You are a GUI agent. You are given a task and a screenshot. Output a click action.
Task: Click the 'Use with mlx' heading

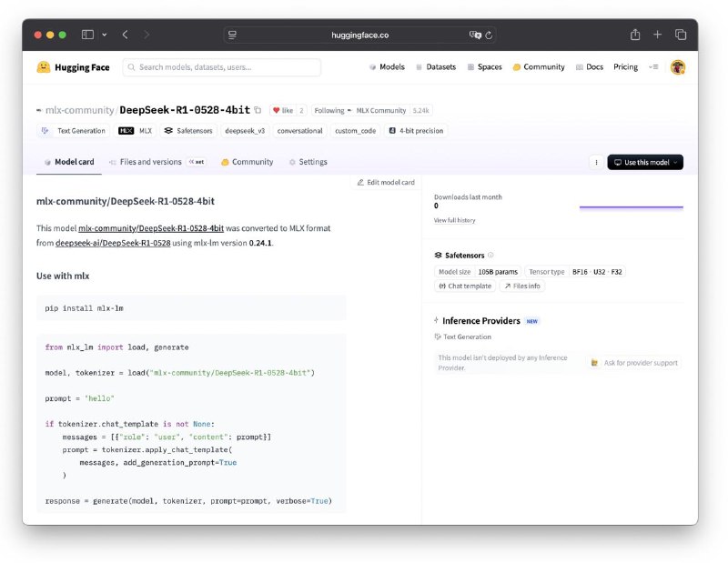pos(63,276)
